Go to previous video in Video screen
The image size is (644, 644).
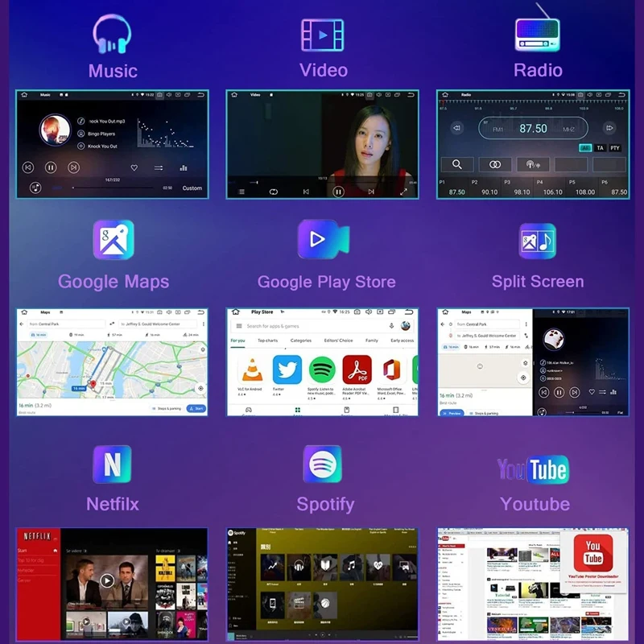(306, 192)
